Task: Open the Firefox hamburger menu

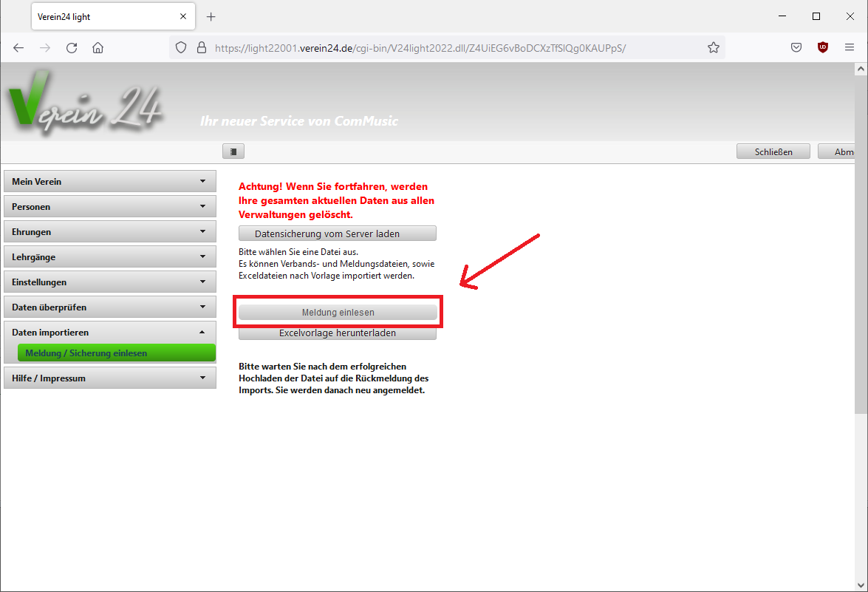Action: pyautogui.click(x=850, y=48)
